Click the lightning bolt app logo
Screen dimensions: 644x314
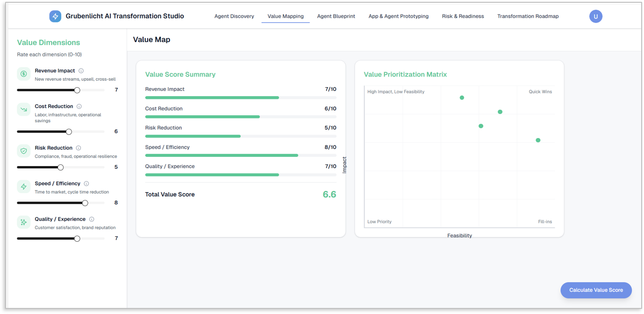pyautogui.click(x=55, y=16)
